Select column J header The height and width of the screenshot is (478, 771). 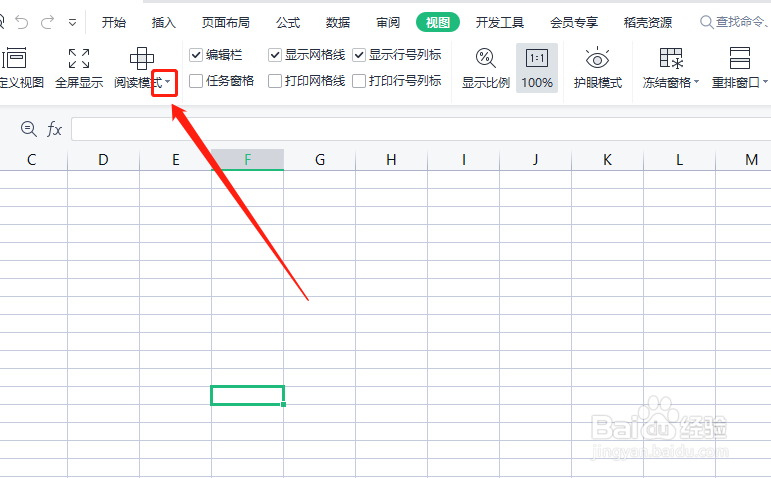(535, 160)
